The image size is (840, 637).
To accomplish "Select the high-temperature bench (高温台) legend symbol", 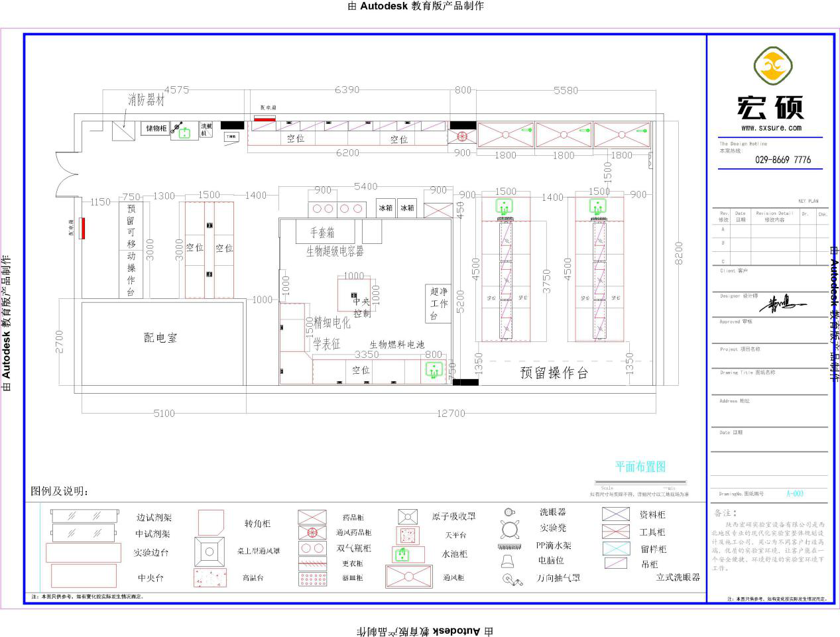I will click(210, 577).
